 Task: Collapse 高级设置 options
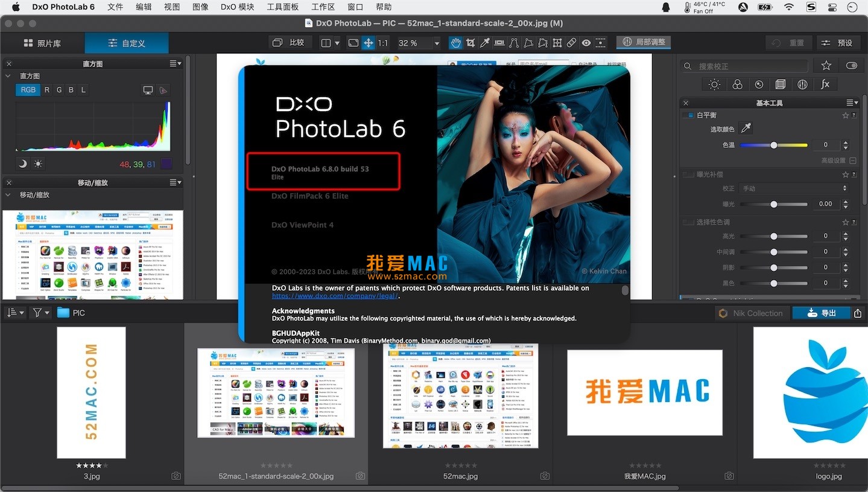coord(852,161)
